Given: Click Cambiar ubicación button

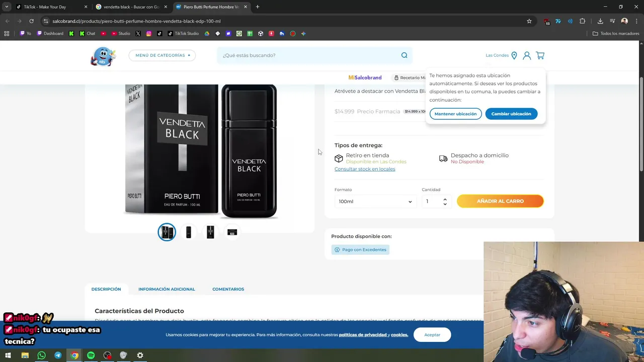Looking at the screenshot, I should tap(511, 114).
